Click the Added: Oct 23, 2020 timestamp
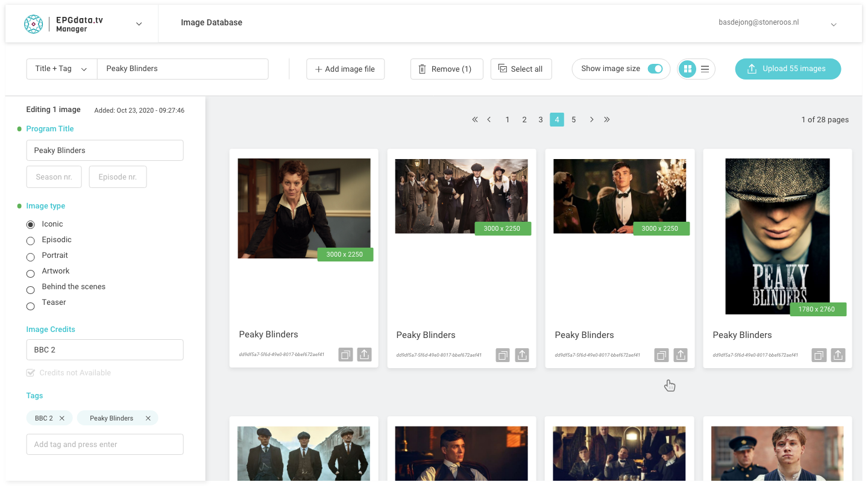 pos(139,110)
